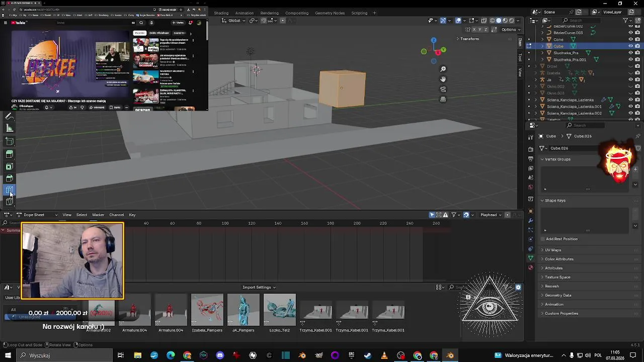Open the Object Data mesh properties tab

pyautogui.click(x=530, y=258)
